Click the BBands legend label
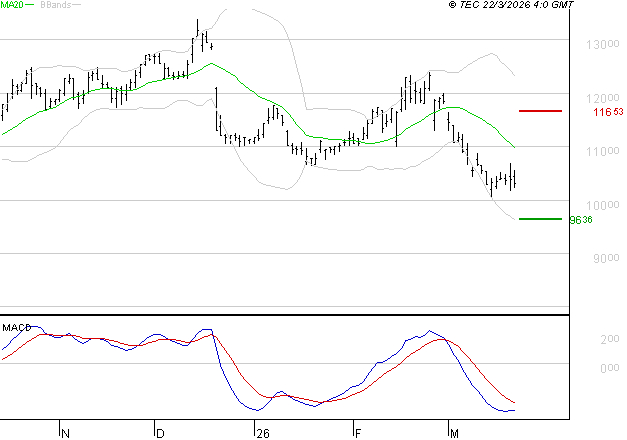Viewport: 627px width, 440px height. click(x=56, y=5)
